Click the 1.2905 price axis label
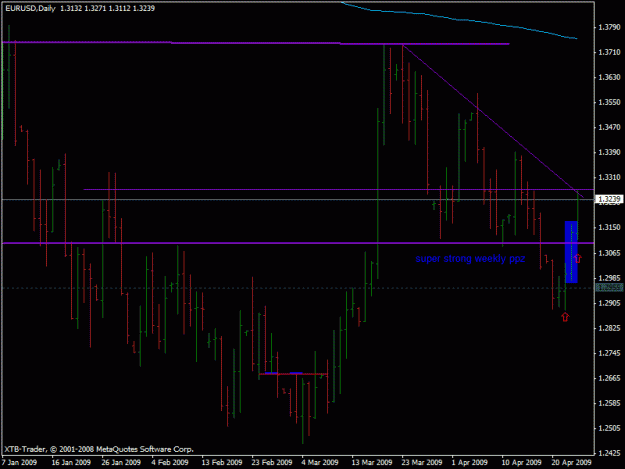The width and height of the screenshot is (625, 469). point(609,303)
